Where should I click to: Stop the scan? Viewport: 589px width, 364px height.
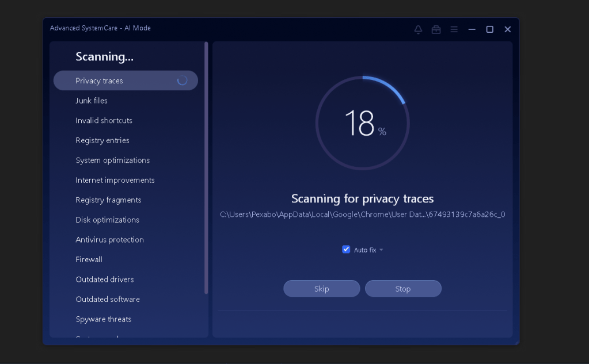(403, 289)
